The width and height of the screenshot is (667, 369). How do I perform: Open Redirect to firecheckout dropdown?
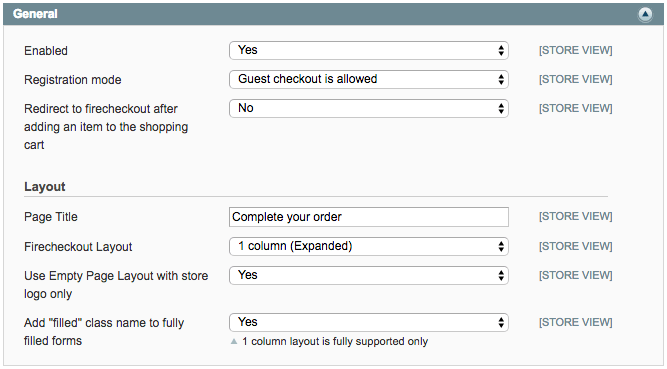tap(369, 108)
